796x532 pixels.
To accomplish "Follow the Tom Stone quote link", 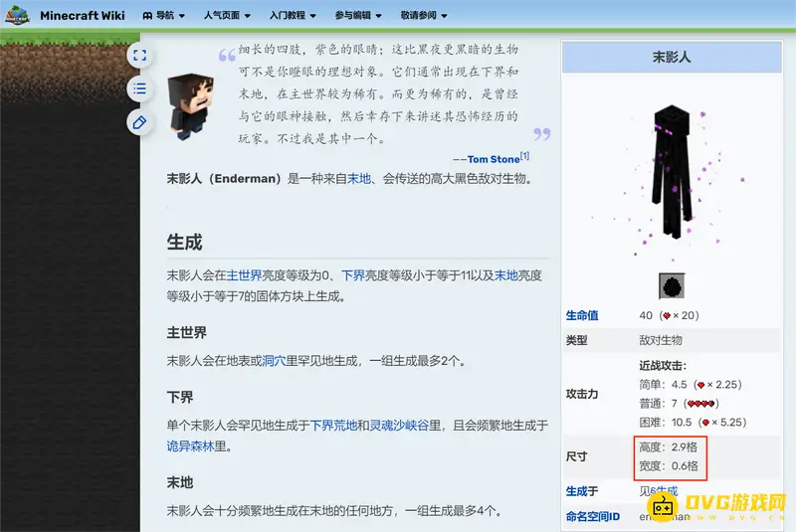I will (493, 159).
